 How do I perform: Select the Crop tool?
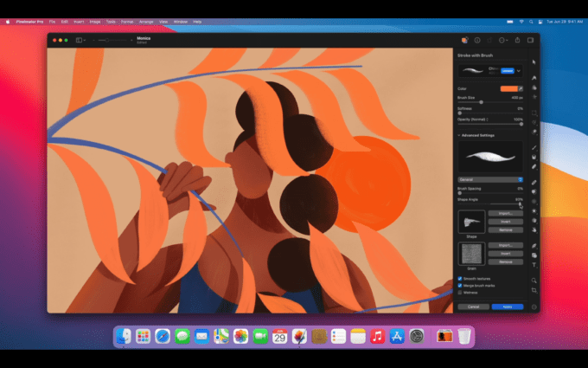(534, 290)
